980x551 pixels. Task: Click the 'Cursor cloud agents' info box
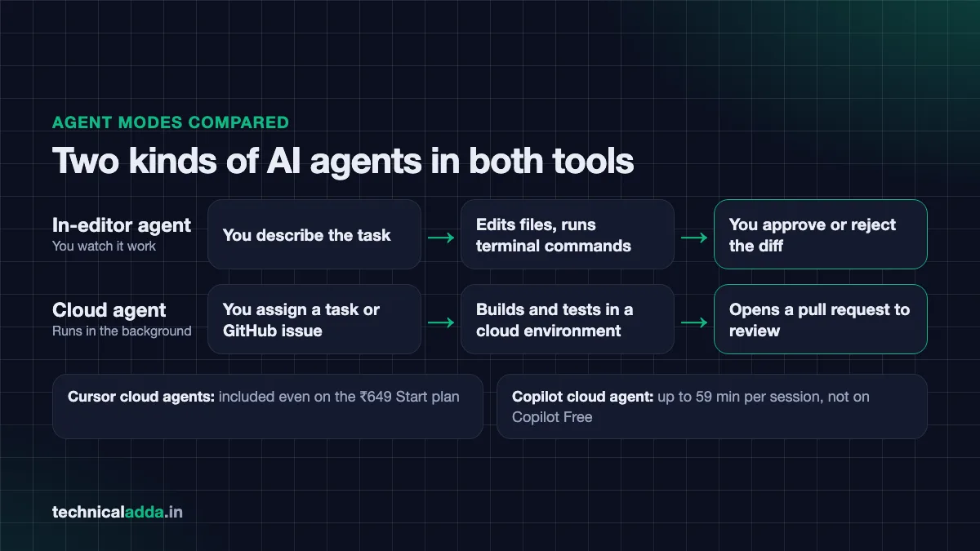click(x=268, y=407)
